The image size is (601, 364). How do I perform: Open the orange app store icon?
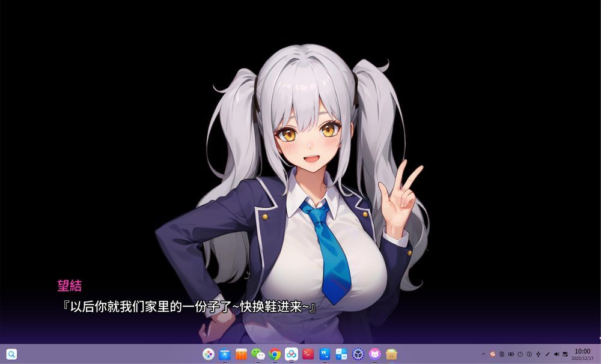coord(242,354)
